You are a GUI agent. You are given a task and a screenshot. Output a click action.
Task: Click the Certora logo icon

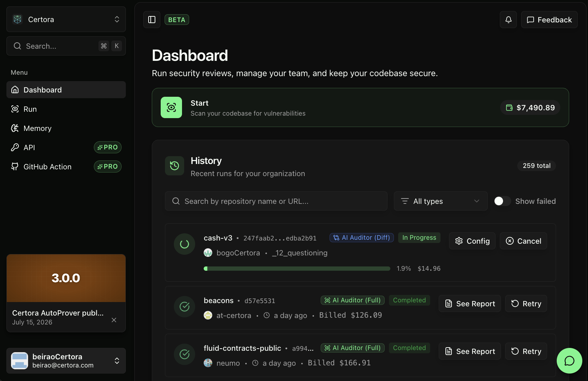pos(17,19)
